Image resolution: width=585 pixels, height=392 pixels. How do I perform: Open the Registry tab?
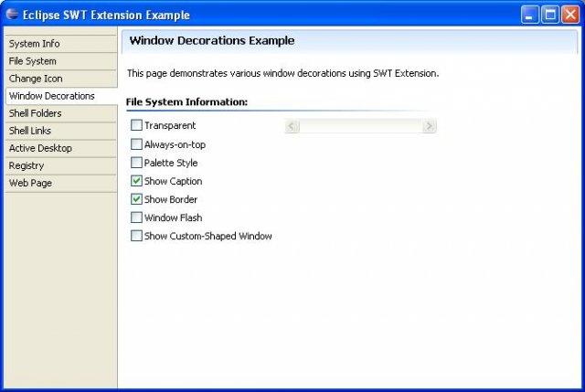pos(61,165)
